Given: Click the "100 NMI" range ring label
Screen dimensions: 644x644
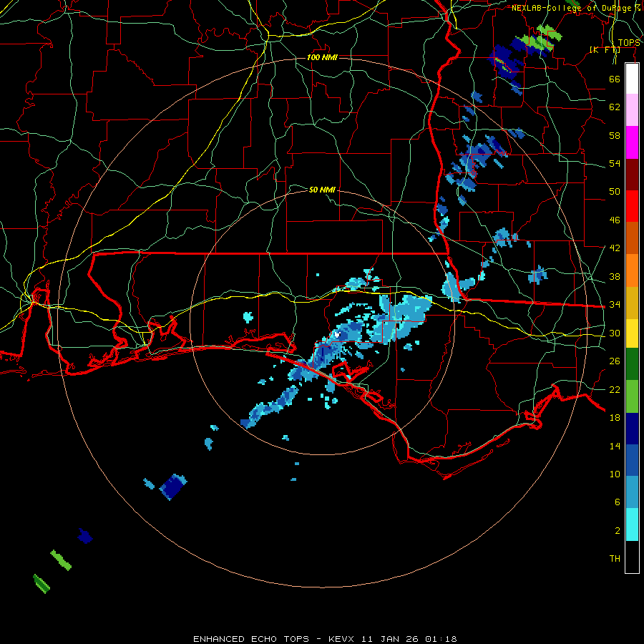Looking at the screenshot, I should coord(322,57).
